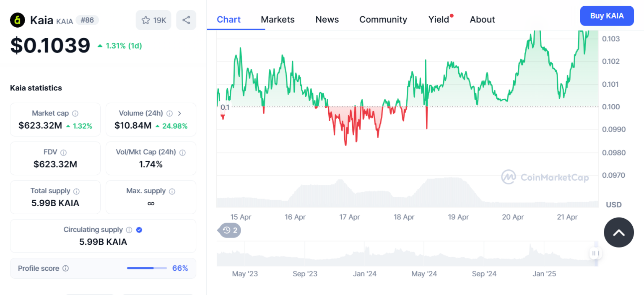Viewport: 644px width, 295px height.
Task: Open the chart history icon showing 2
Action: 229,230
